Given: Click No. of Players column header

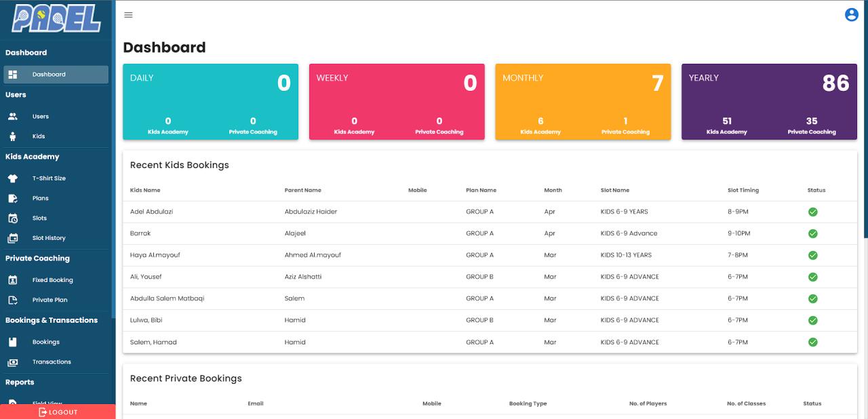Looking at the screenshot, I should coord(648,403).
